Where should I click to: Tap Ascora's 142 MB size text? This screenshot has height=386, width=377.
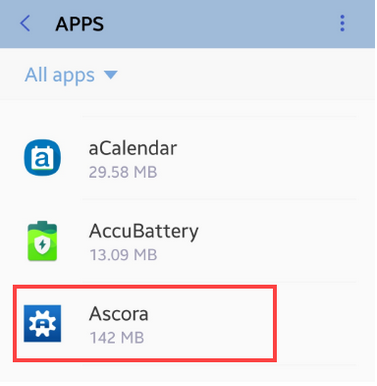117,338
